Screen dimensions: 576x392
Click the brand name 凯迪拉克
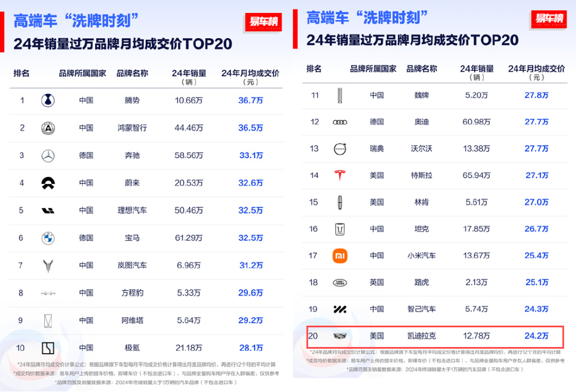coord(421,336)
